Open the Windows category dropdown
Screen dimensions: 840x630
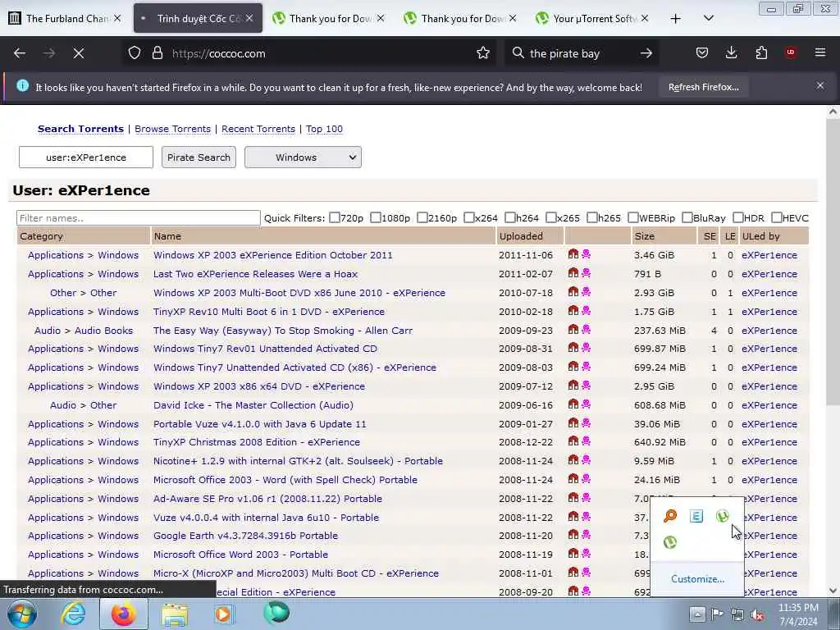pyautogui.click(x=304, y=157)
